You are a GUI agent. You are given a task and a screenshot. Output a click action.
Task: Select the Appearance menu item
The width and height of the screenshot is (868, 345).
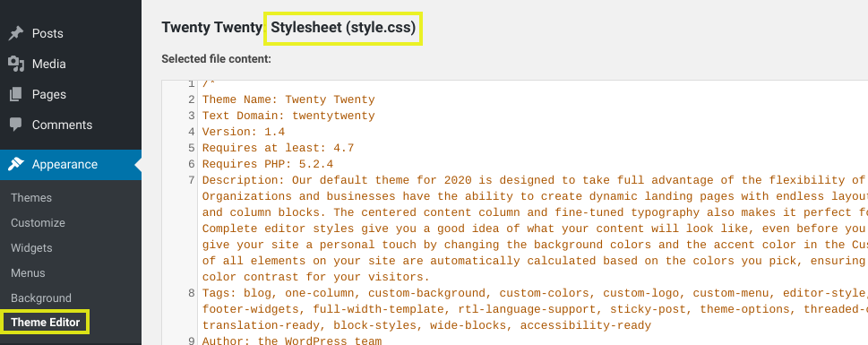point(71,165)
